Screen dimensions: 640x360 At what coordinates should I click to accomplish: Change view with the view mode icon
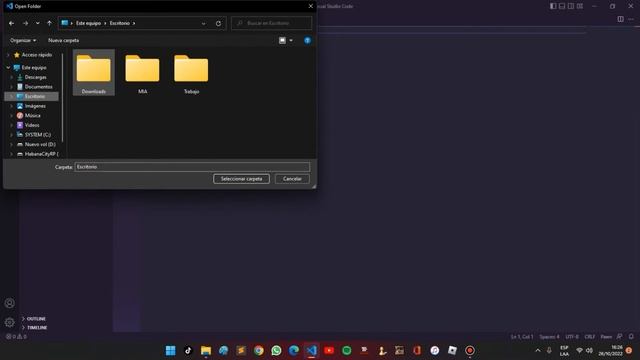tap(282, 40)
